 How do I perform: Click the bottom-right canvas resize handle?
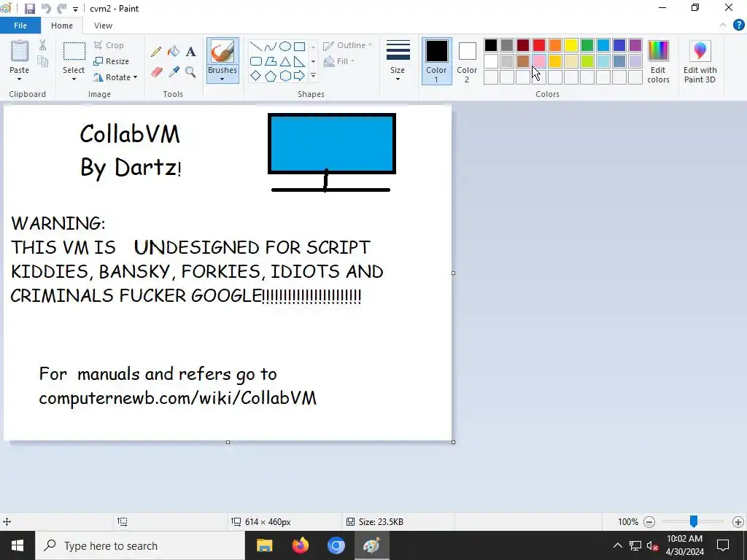click(453, 443)
